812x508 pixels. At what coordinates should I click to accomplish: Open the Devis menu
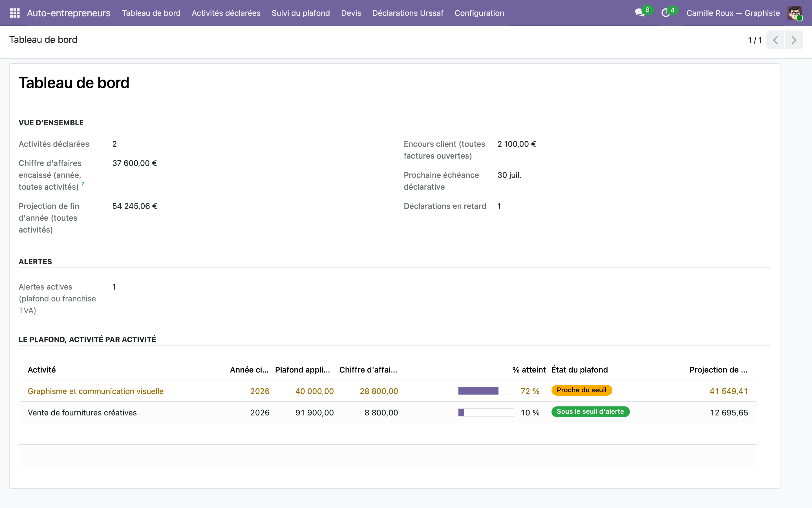click(x=351, y=13)
